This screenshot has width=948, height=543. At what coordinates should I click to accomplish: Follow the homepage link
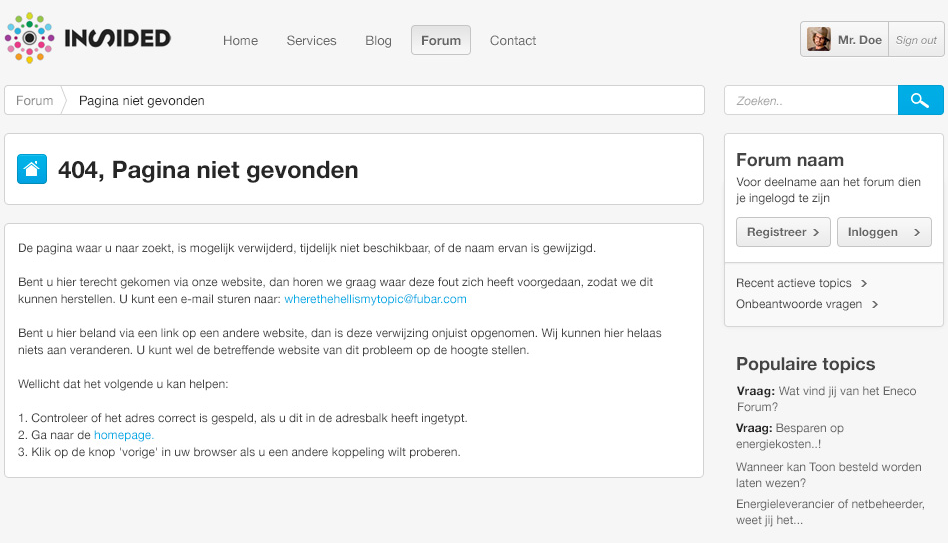coord(124,435)
